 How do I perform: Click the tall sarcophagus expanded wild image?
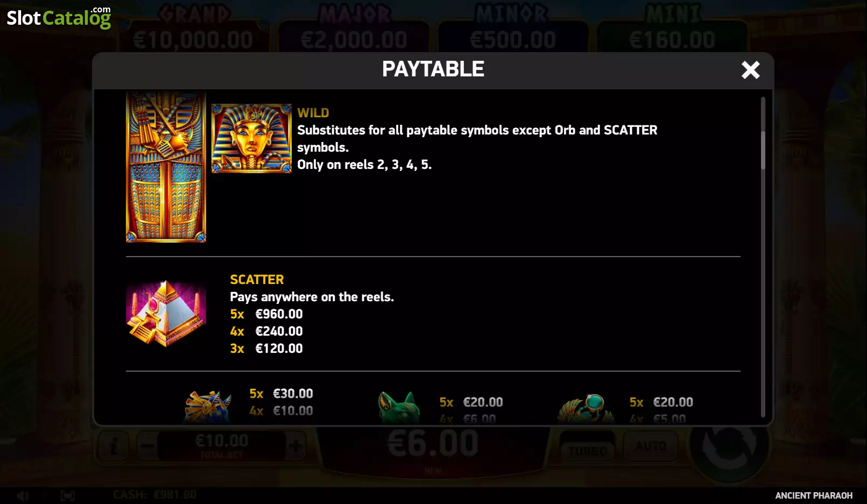[166, 167]
